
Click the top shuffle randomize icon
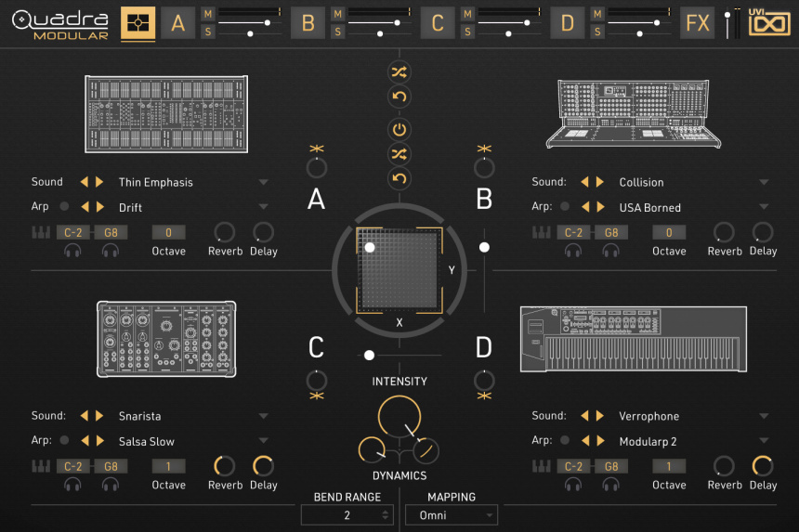(x=399, y=72)
